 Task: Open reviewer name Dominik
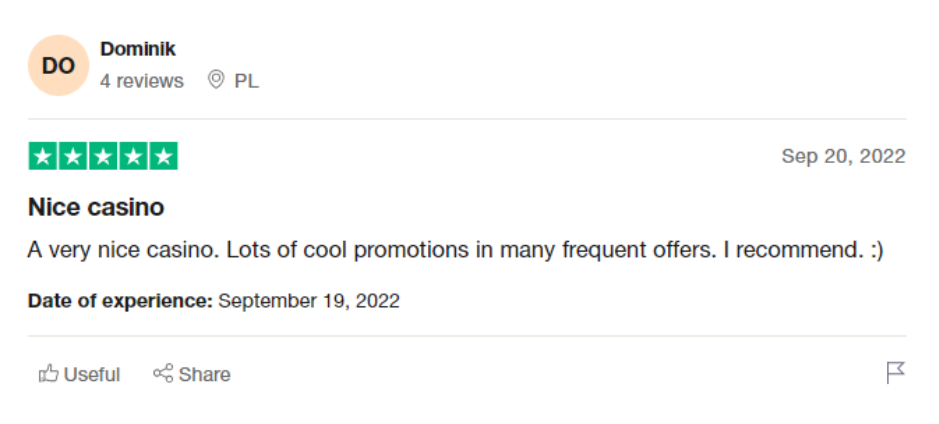point(138,49)
